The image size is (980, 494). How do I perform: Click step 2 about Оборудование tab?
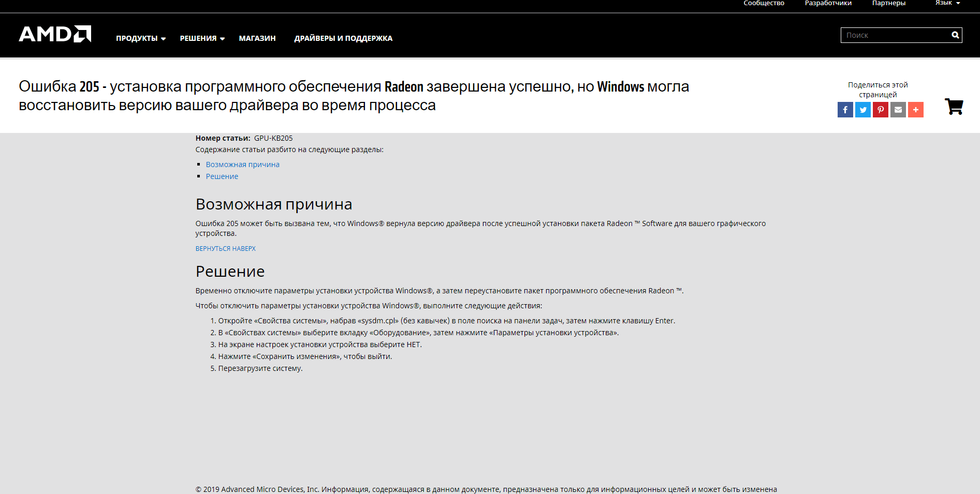[418, 333]
